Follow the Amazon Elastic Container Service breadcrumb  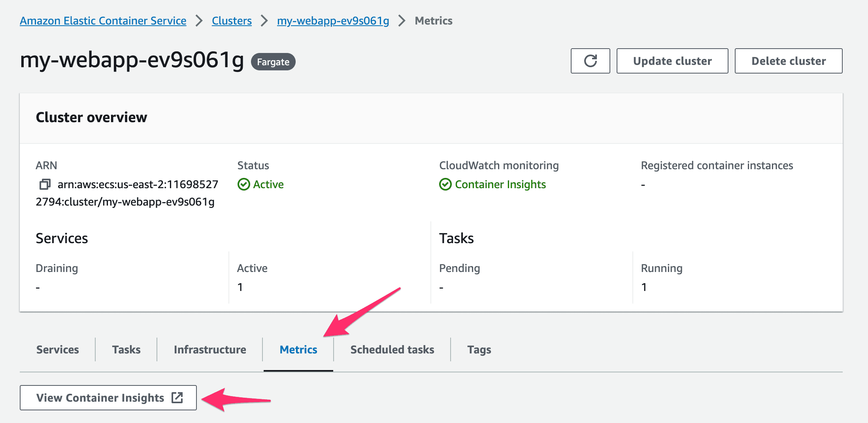pos(103,21)
